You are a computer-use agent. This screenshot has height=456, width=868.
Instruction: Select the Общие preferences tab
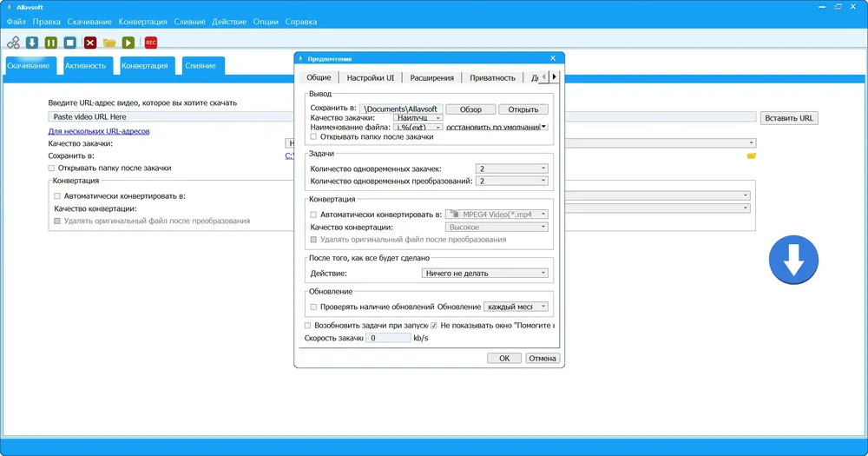pyautogui.click(x=319, y=77)
